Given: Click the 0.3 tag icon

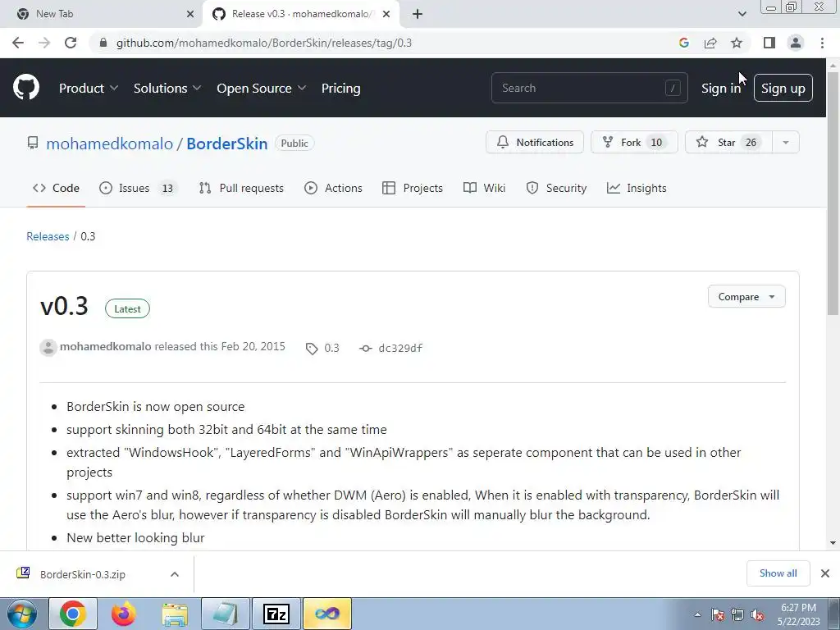Looking at the screenshot, I should click(312, 349).
